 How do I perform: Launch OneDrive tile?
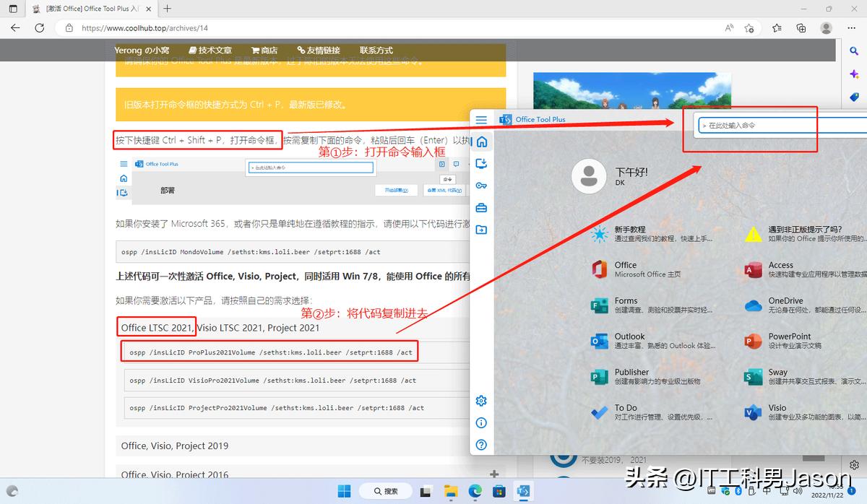[804, 305]
